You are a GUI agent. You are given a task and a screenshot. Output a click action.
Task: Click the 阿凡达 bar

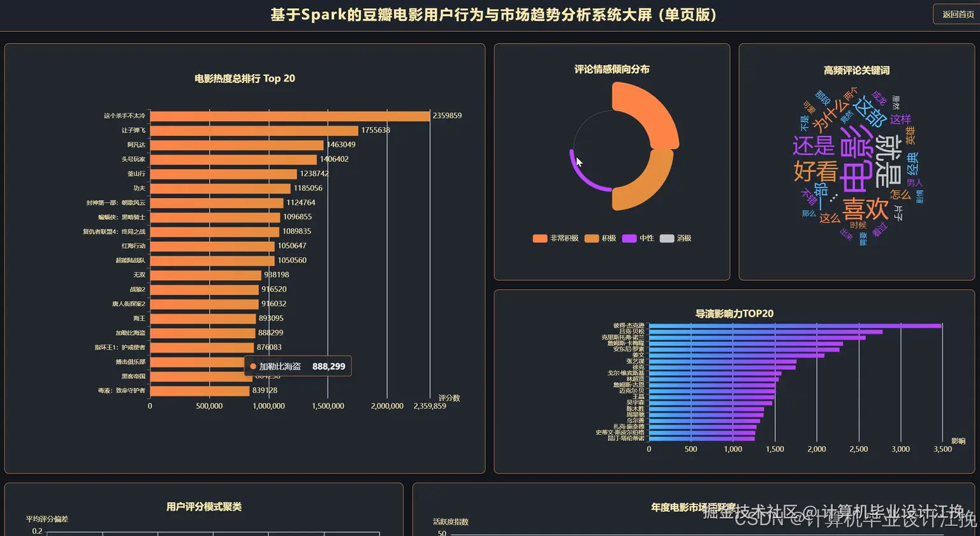pyautogui.click(x=237, y=145)
